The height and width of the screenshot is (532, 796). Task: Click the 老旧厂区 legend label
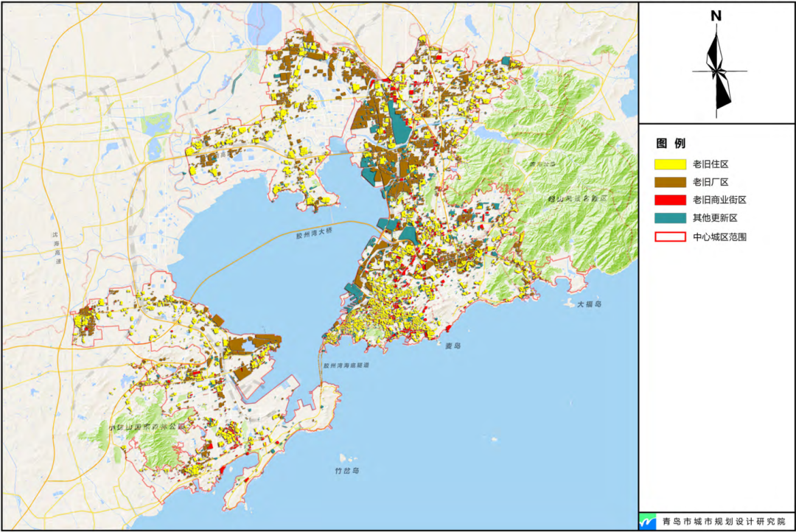coord(711,182)
